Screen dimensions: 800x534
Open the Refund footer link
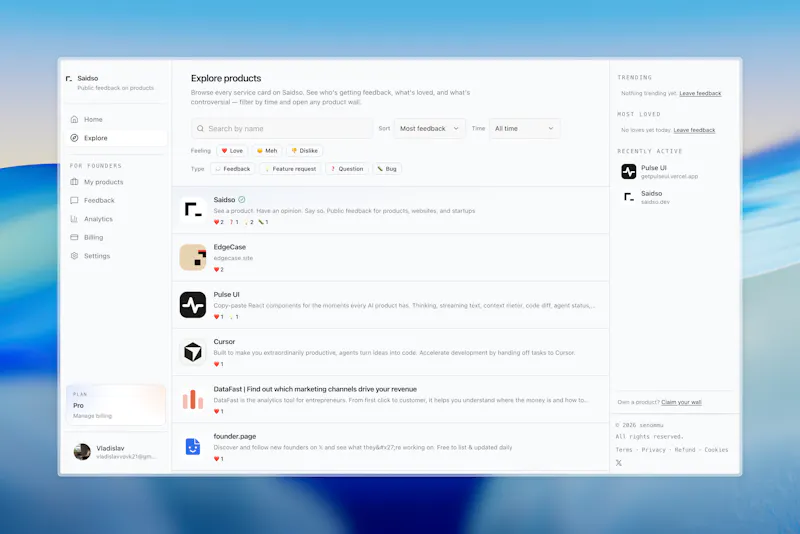(x=685, y=450)
